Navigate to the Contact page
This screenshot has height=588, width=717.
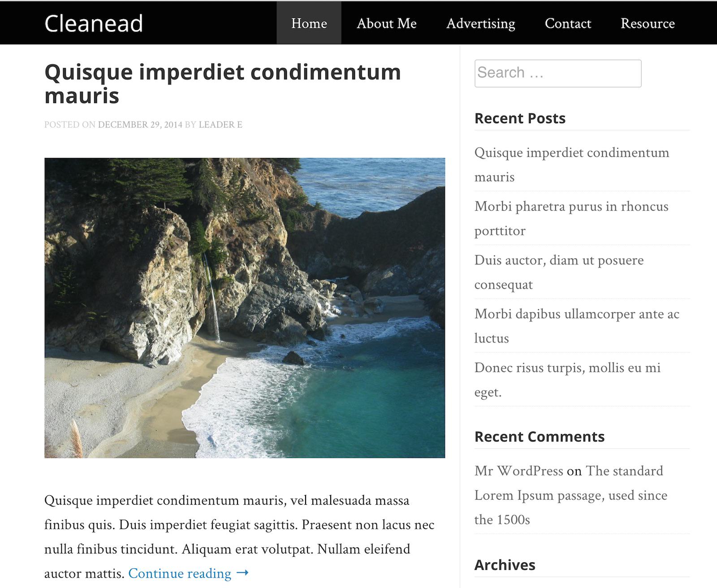pos(568,23)
